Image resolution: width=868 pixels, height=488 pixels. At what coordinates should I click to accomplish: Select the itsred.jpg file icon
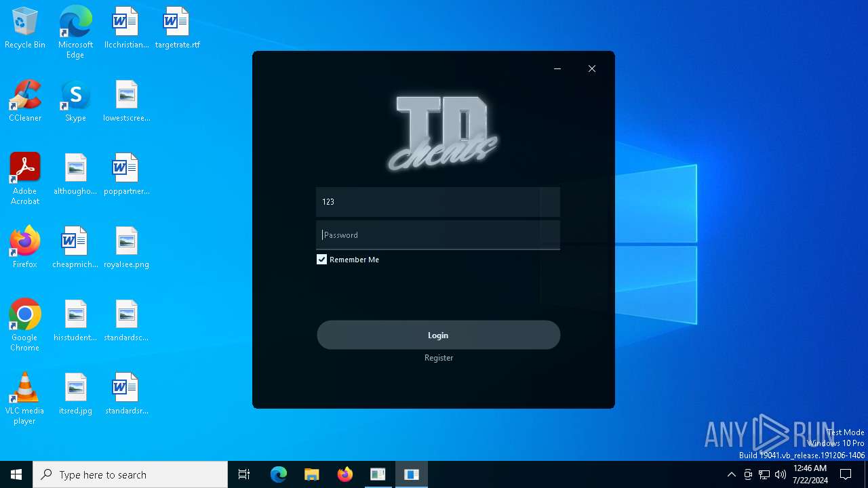75,394
